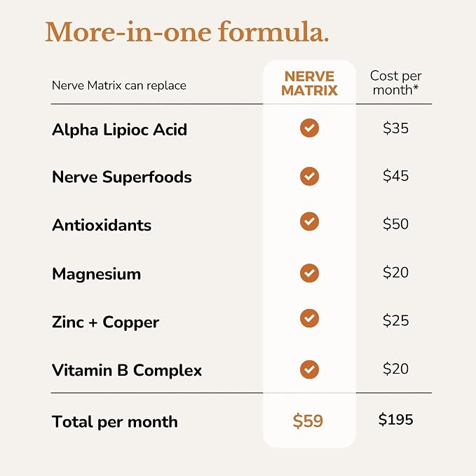Image resolution: width=476 pixels, height=476 pixels.
Task: Click the Nerve Superfoods label
Action: click(122, 177)
